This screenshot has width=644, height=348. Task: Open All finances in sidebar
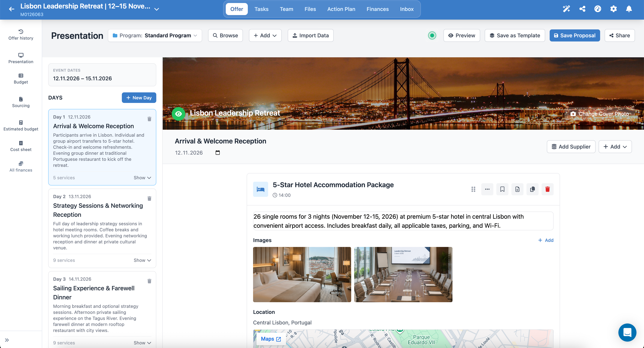pos(21,166)
